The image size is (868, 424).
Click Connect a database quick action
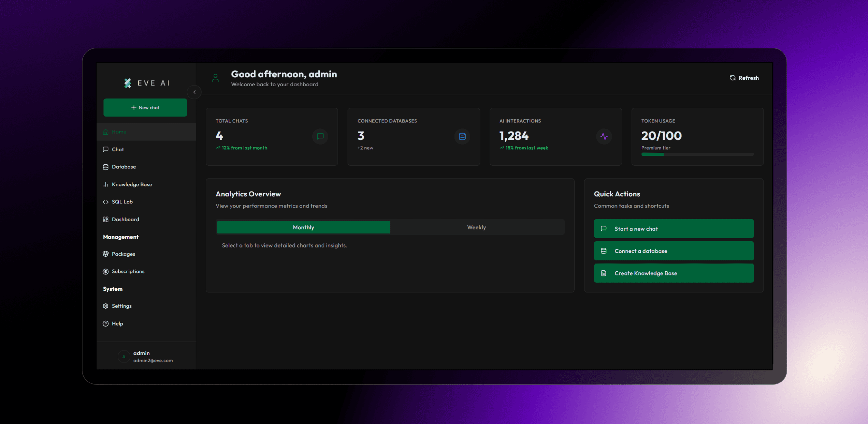click(x=674, y=251)
